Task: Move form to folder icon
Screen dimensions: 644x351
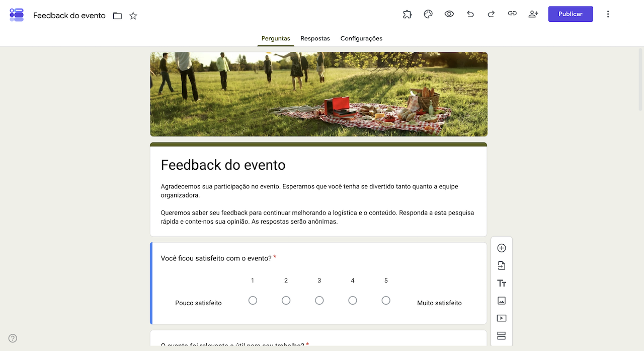Action: pyautogui.click(x=117, y=16)
